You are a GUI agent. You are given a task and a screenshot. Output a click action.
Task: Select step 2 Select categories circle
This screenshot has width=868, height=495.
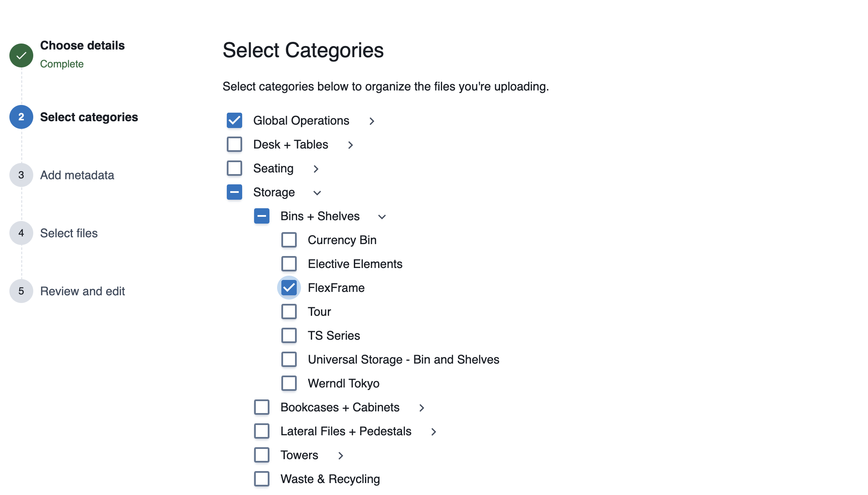(x=20, y=116)
